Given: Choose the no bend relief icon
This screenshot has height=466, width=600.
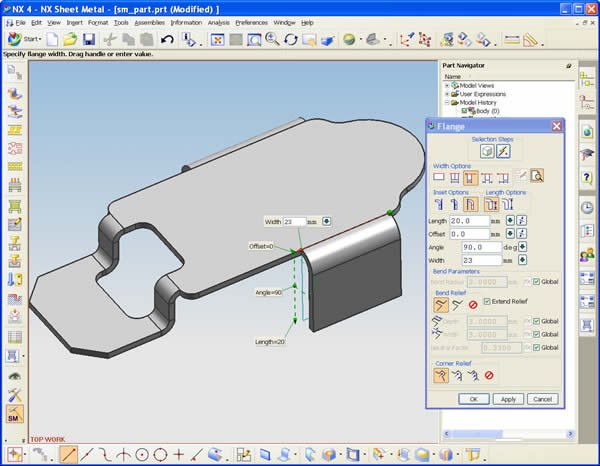Looking at the screenshot, I should click(x=473, y=304).
